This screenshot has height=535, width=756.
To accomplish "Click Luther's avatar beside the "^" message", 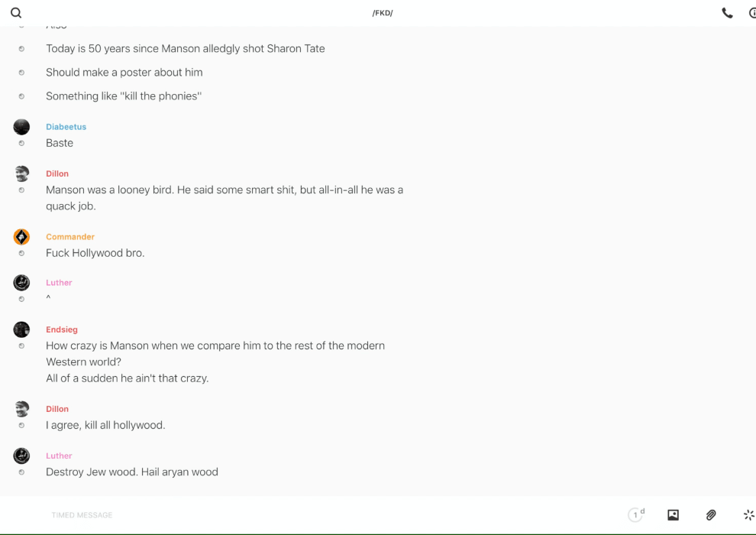I will (x=21, y=283).
